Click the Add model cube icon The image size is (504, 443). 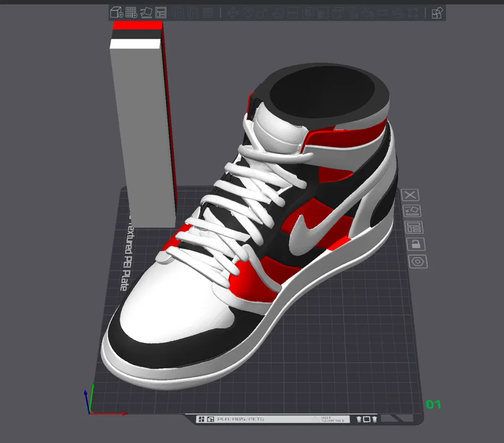point(117,13)
